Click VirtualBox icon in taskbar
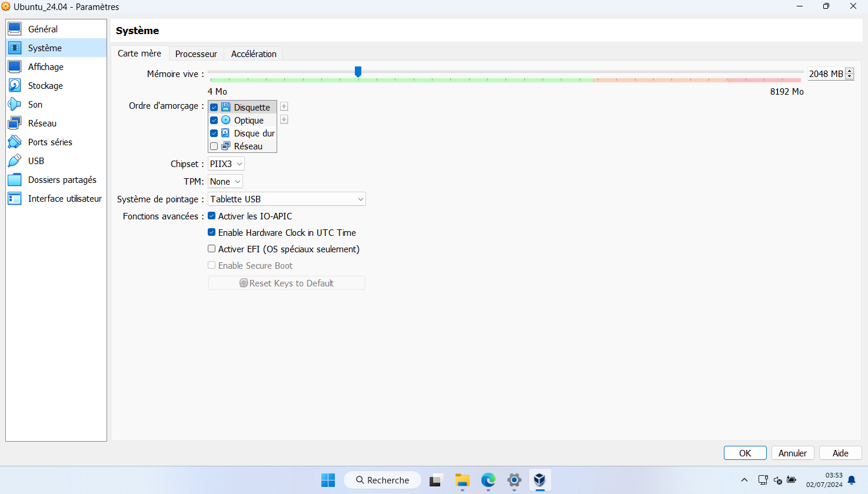 point(540,480)
